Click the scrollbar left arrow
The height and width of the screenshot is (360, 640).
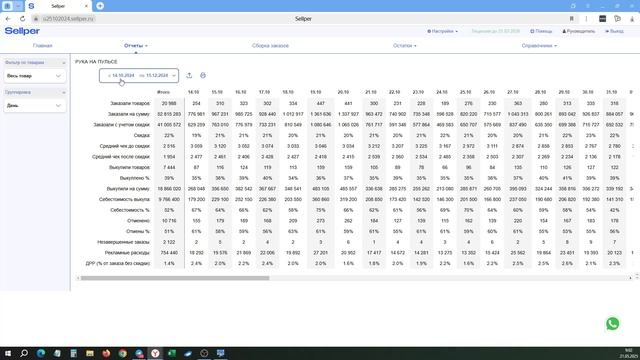coord(78,278)
